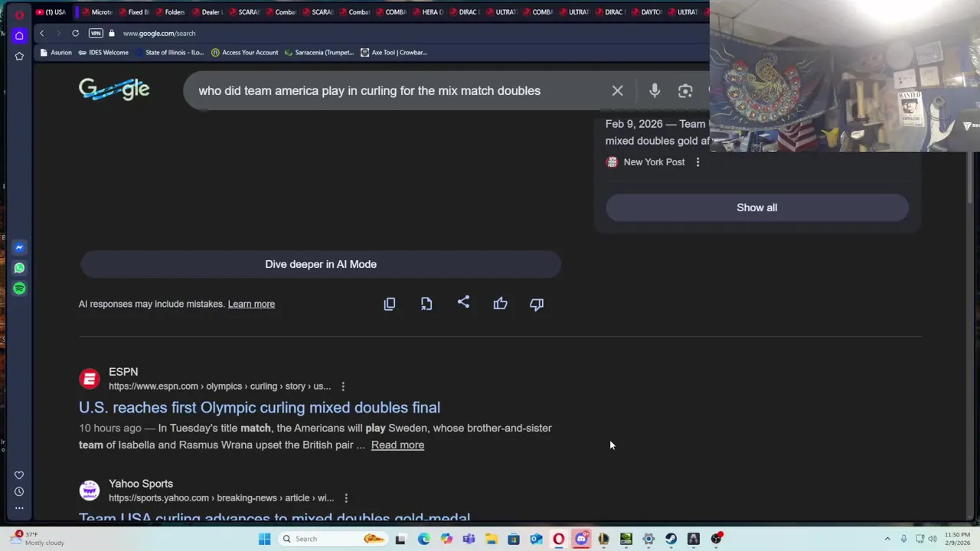Open the Windows Start menu
980x551 pixels.
(264, 539)
